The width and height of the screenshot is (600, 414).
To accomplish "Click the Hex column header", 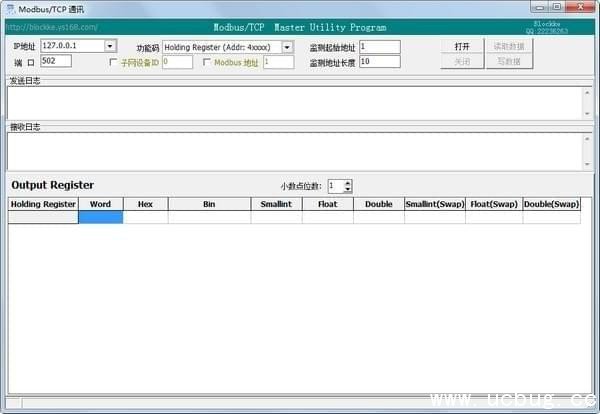I will (x=145, y=204).
